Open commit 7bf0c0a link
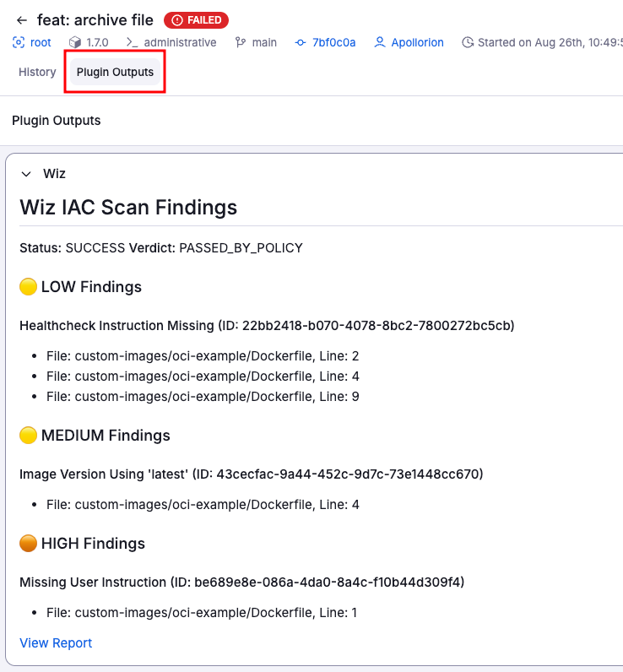The height and width of the screenshot is (672, 623). click(334, 42)
